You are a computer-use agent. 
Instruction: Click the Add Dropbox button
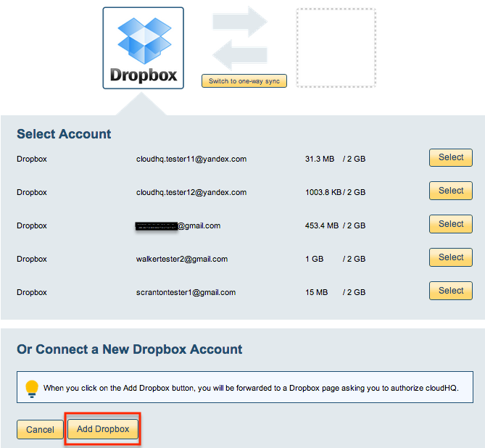(x=103, y=429)
